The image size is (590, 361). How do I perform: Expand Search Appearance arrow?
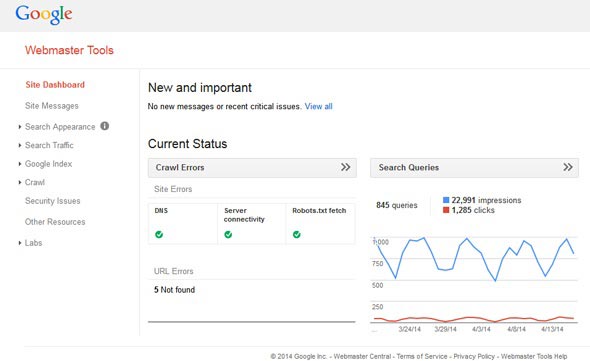20,127
